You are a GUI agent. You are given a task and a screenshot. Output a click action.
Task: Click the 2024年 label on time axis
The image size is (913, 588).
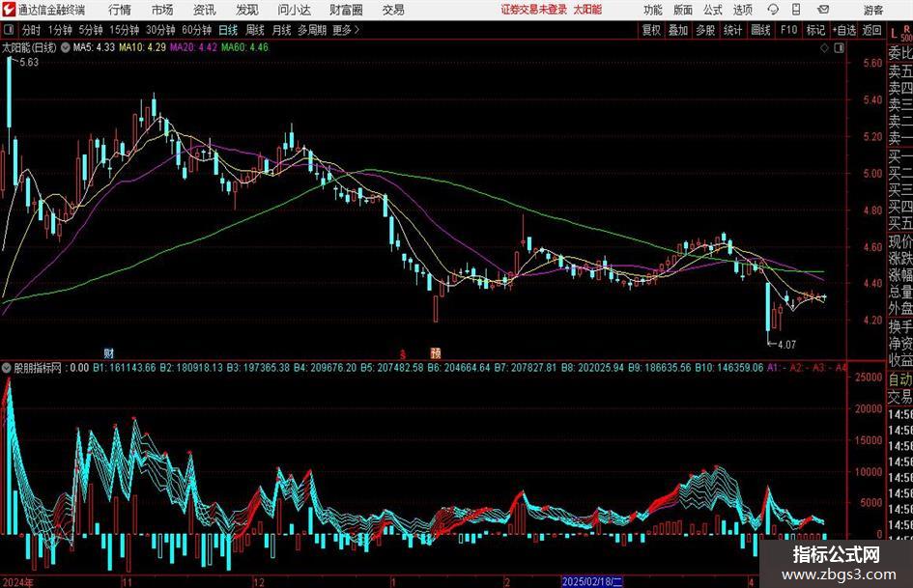click(17, 582)
